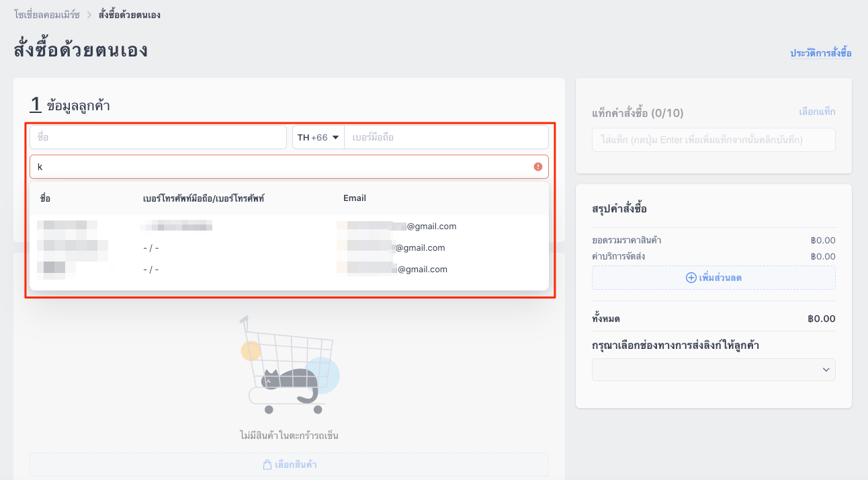Click the สั่งซื้อด้วยตนเอง breadcrumb text
The height and width of the screenshot is (480, 868).
pyautogui.click(x=129, y=15)
